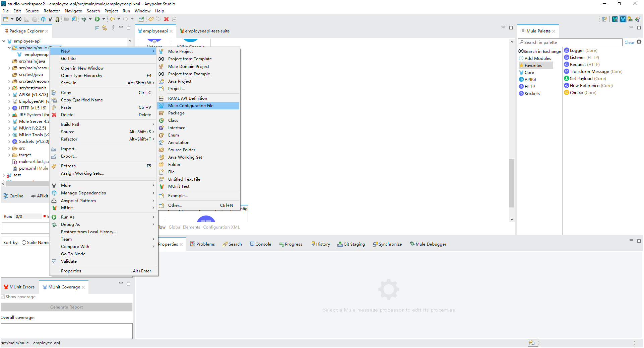Open the Problems tab

pos(202,244)
